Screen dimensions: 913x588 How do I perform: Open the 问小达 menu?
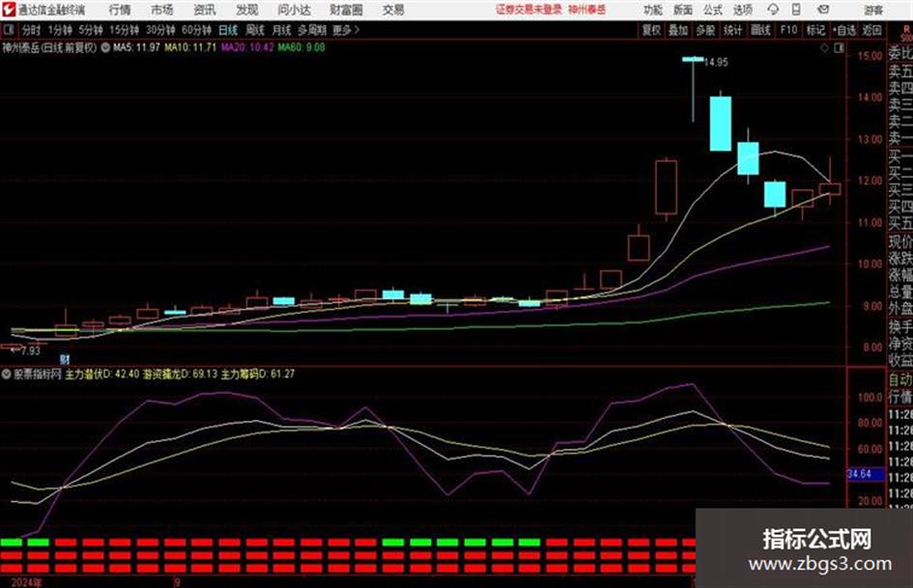click(x=294, y=10)
